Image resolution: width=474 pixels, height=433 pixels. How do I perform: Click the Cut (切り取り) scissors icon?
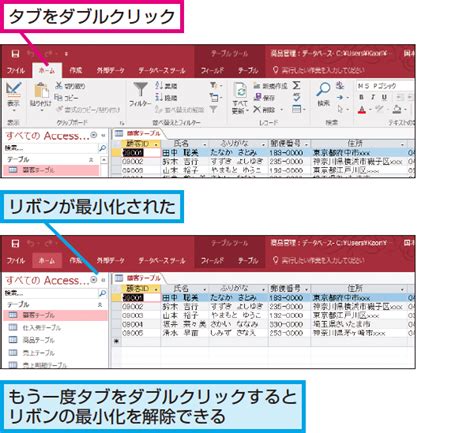click(x=59, y=86)
